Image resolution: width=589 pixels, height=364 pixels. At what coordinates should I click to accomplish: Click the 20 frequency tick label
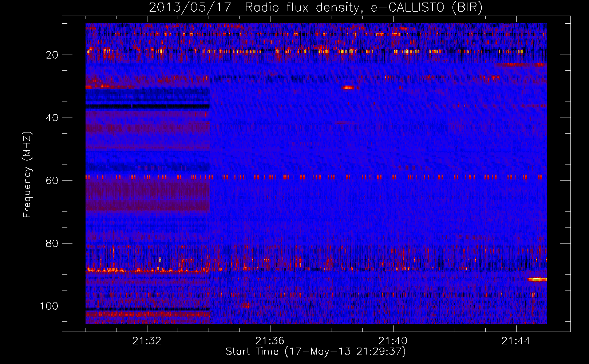[x=52, y=55]
